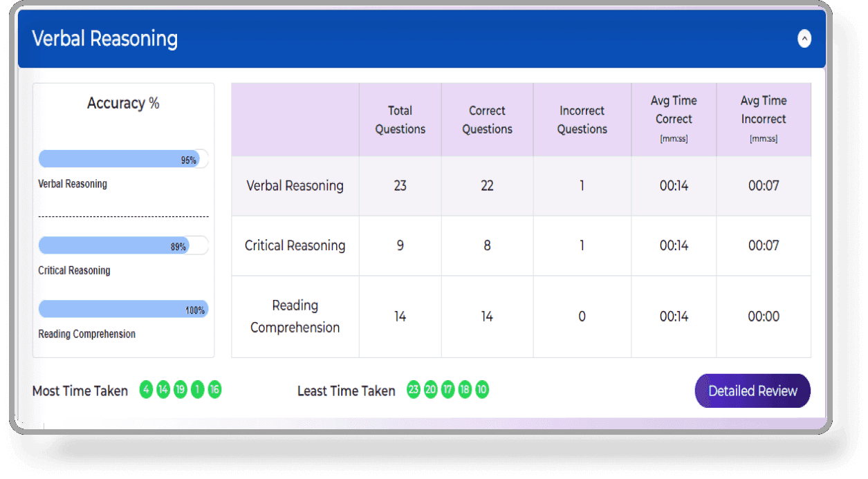Collapse the Verbal Reasoning section chevron
868x479 pixels.
pyautogui.click(x=804, y=39)
